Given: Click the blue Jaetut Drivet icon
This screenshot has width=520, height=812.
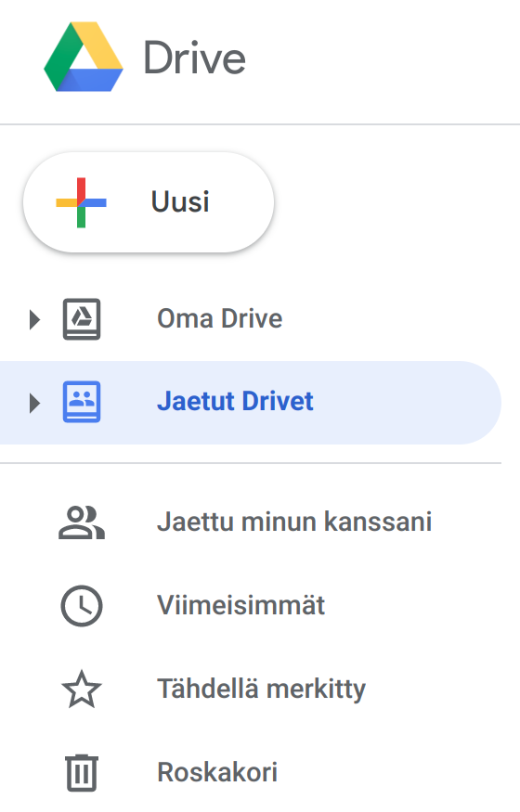Looking at the screenshot, I should pos(82,402).
